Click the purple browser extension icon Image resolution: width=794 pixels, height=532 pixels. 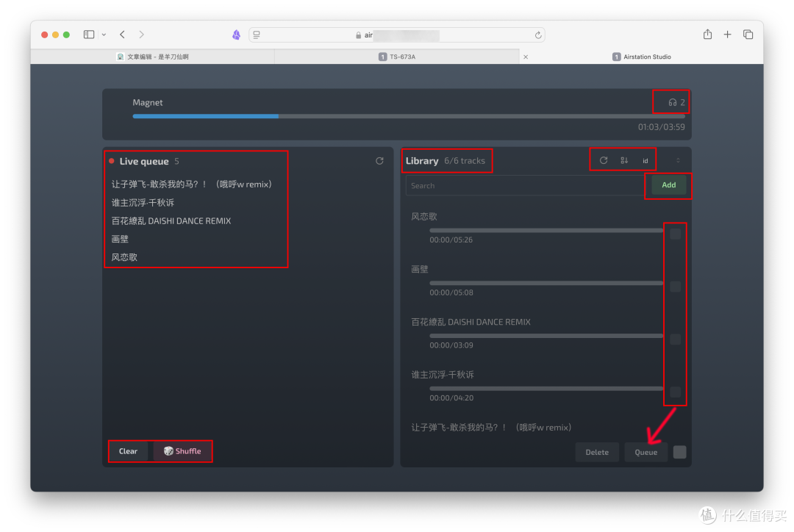236,35
